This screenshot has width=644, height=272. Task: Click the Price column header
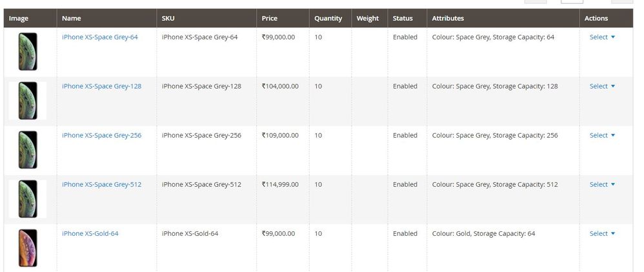[270, 18]
